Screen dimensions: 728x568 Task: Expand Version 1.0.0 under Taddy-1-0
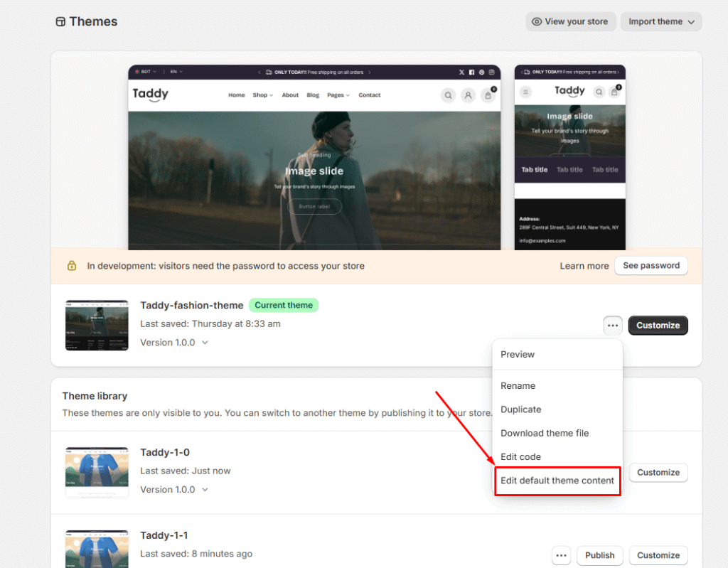(174, 490)
